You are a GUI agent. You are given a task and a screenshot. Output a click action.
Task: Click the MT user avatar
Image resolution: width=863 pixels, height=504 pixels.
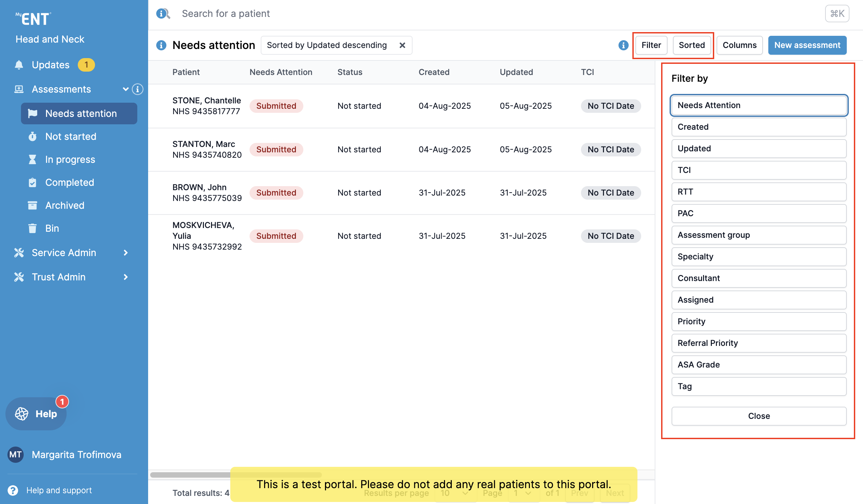point(16,454)
